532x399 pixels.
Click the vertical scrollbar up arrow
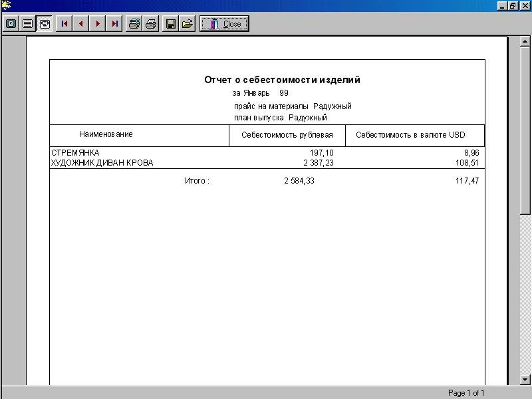(525, 41)
